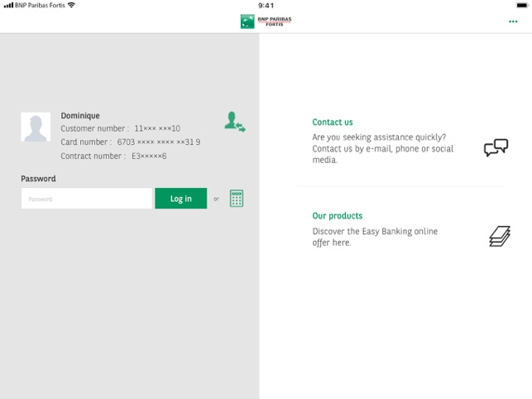Select the user name Dominique
This screenshot has height=399, width=532.
point(80,116)
